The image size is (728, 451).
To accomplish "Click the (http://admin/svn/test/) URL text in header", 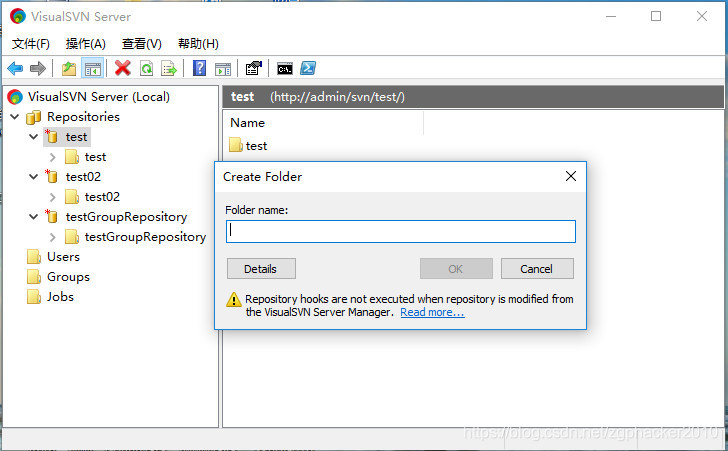I will (338, 97).
